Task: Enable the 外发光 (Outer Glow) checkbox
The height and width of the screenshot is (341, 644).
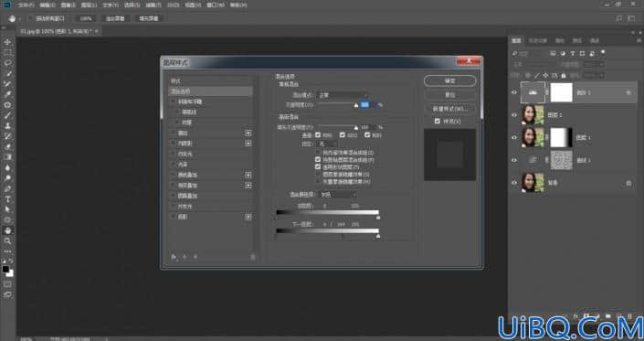Action: [x=174, y=207]
